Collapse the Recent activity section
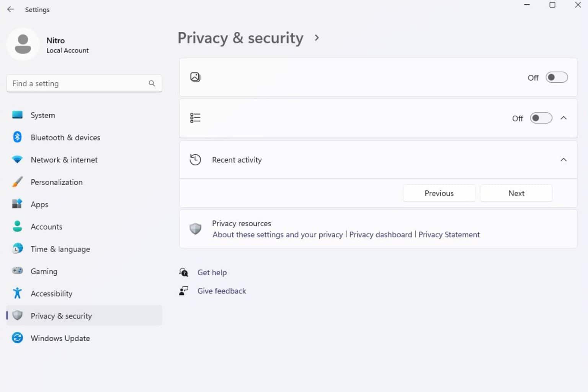 [563, 160]
